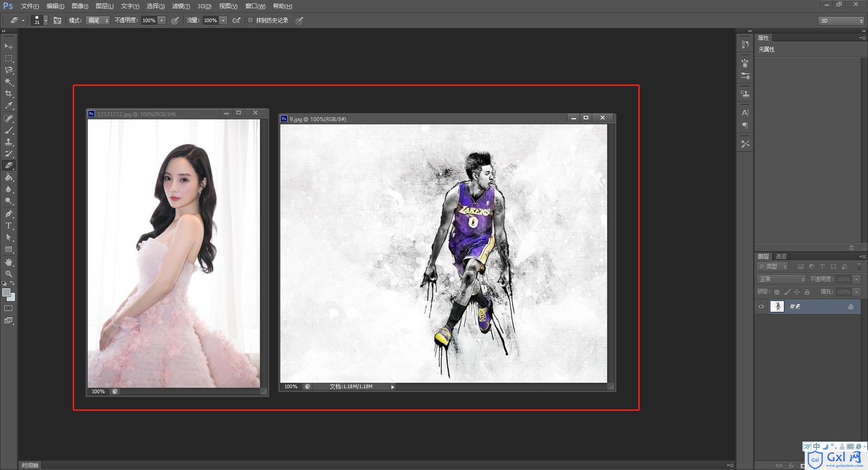Image resolution: width=868 pixels, height=470 pixels.
Task: Click the 背景 layer thumbnail
Action: (777, 306)
